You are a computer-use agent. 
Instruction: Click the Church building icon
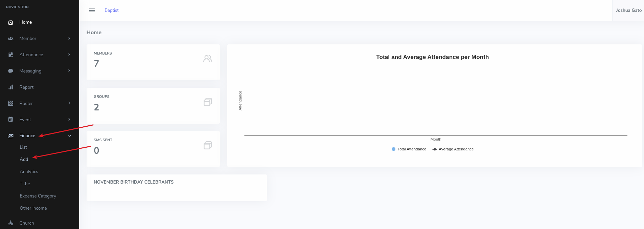coord(10,223)
